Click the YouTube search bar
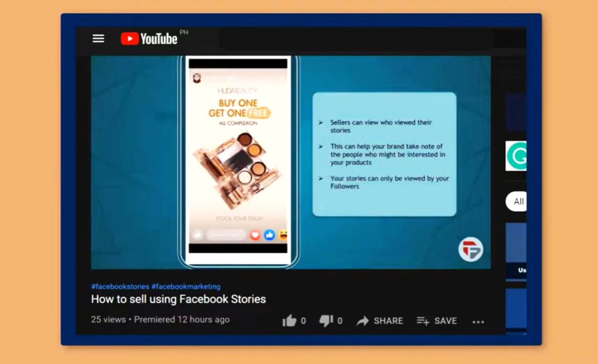 point(356,39)
